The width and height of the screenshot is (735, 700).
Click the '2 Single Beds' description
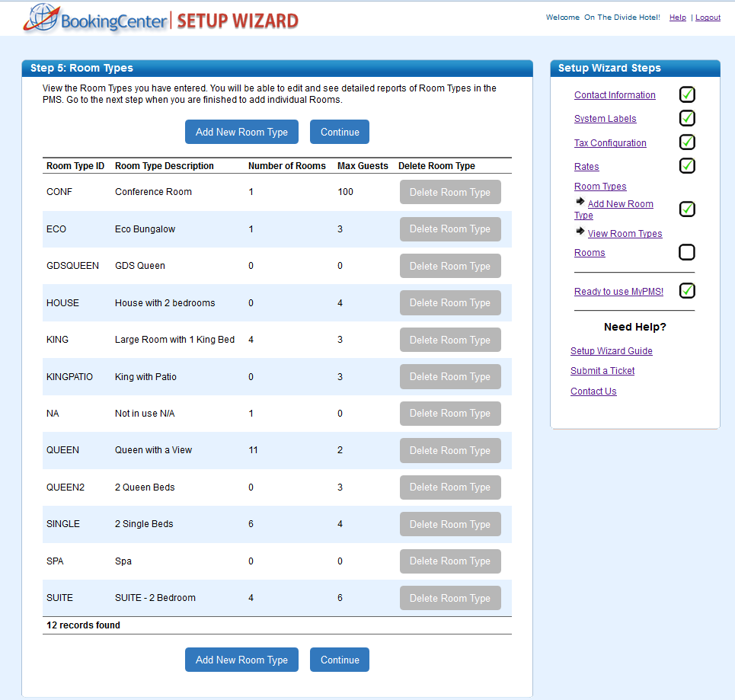pyautogui.click(x=144, y=524)
